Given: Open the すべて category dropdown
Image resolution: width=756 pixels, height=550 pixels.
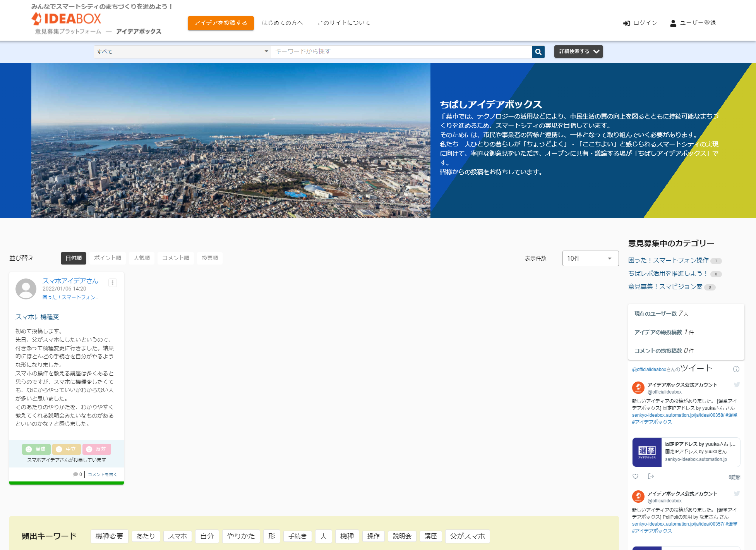Looking at the screenshot, I should (182, 52).
